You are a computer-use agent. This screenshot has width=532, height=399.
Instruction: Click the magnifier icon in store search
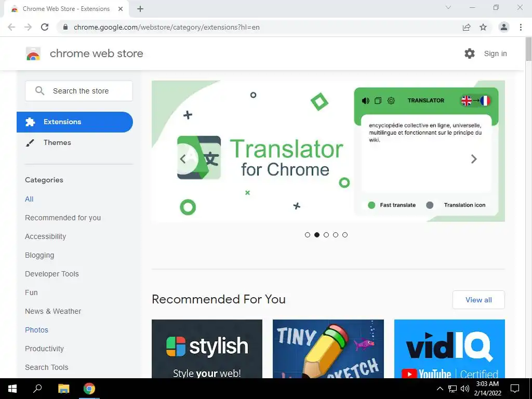pos(39,90)
